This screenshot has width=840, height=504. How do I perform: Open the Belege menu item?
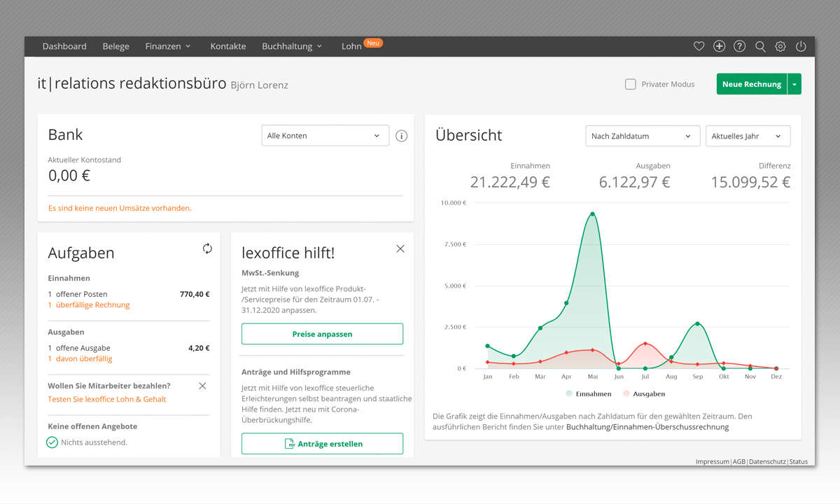click(115, 46)
